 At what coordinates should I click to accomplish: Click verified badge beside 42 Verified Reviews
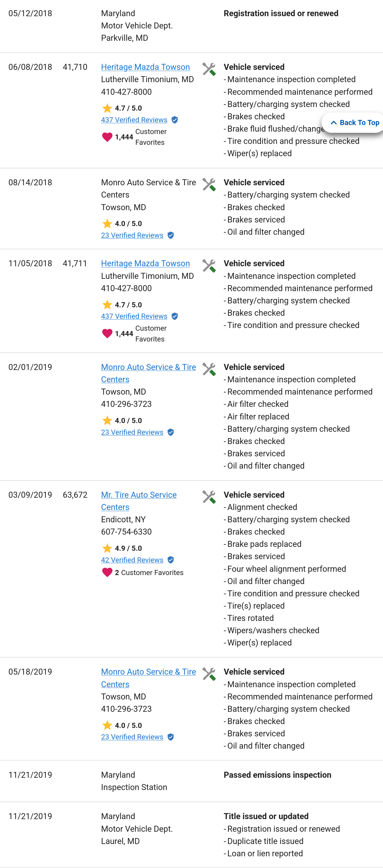click(x=171, y=560)
